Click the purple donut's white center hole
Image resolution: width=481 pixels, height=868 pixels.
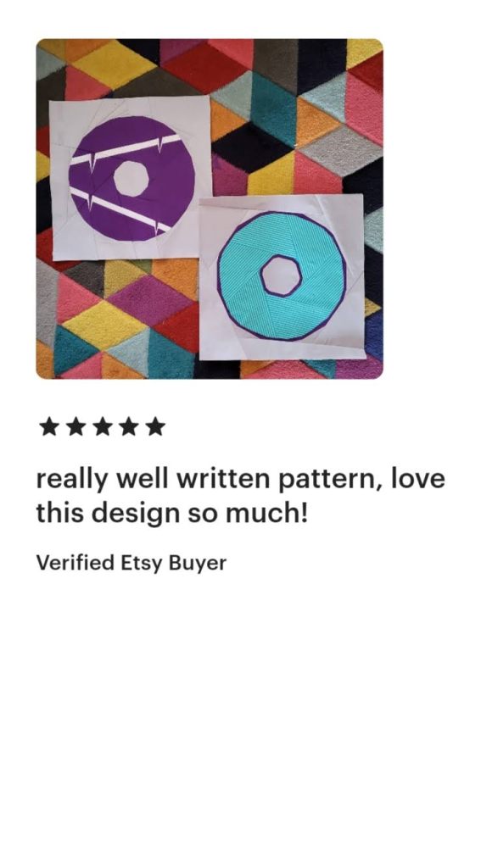coord(131,178)
